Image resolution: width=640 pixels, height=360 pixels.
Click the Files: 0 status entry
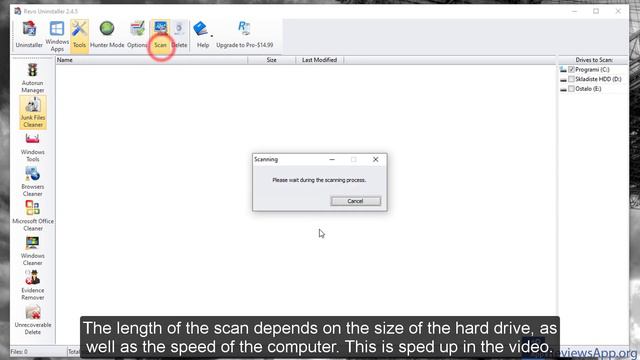point(19,351)
